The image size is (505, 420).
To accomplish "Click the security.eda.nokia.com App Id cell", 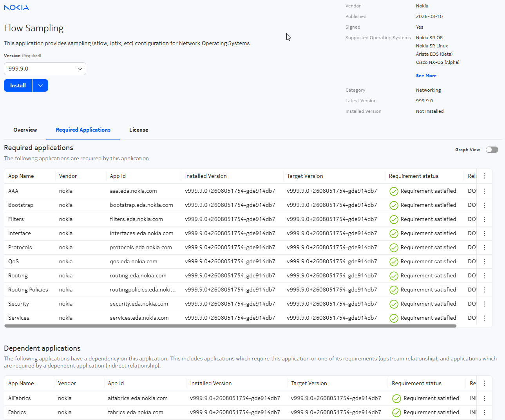I will point(139,304).
